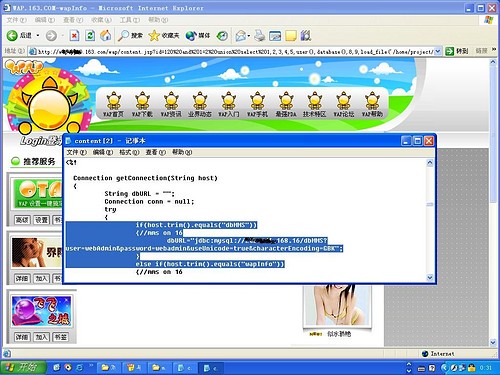Click the last toolbar icon after the note
The width and height of the screenshot is (500, 375).
pyautogui.click(x=306, y=35)
